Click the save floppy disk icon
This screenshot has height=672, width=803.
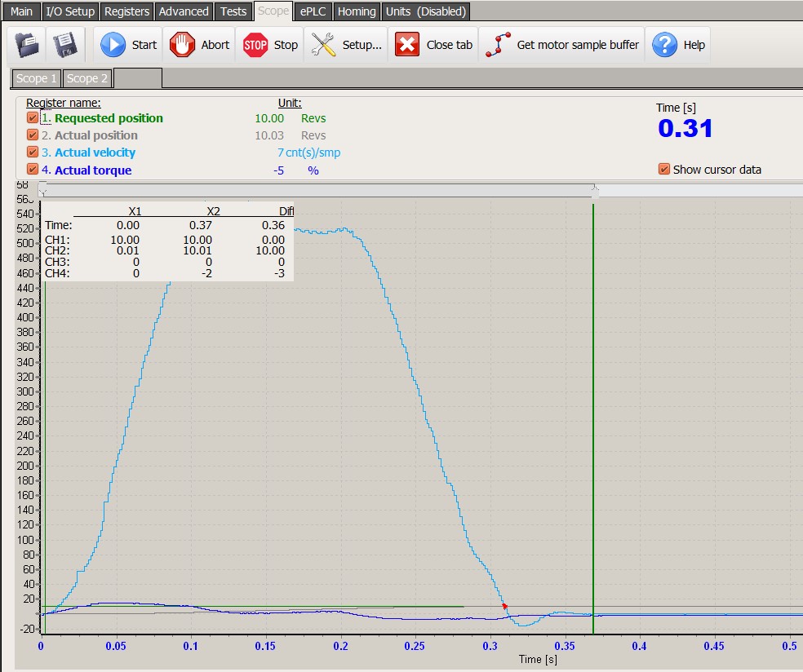click(x=65, y=45)
